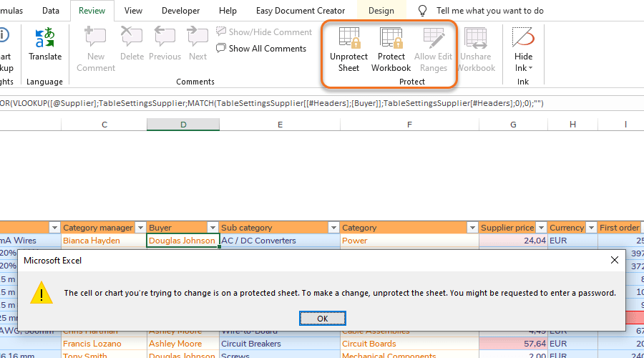Select cell Douglas Johnson in first row
The image size is (644, 358).
point(182,241)
